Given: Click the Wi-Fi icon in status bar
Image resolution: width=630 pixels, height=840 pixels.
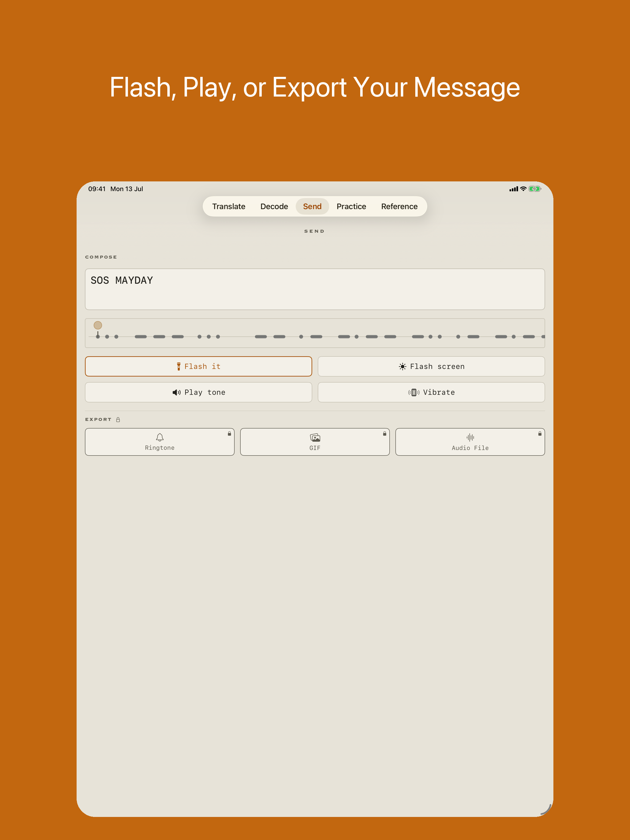Looking at the screenshot, I should coord(523,189).
